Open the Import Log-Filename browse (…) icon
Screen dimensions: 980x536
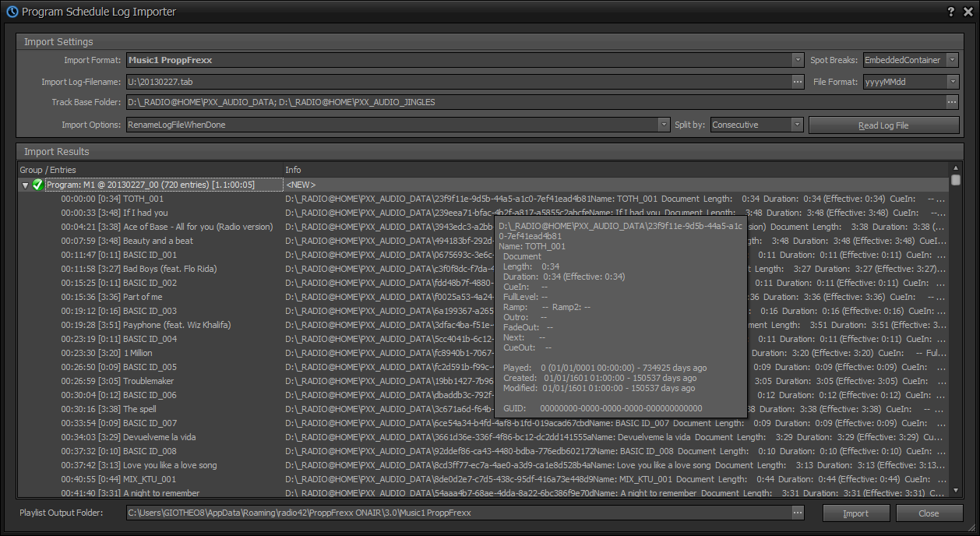797,81
